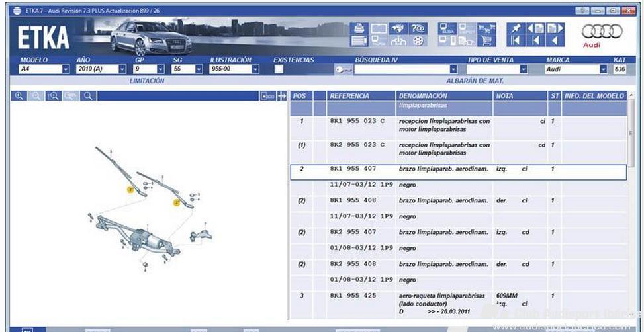The width and height of the screenshot is (644, 332).
Task: Jump to first with the double-bar left arrow
Action: point(516,40)
